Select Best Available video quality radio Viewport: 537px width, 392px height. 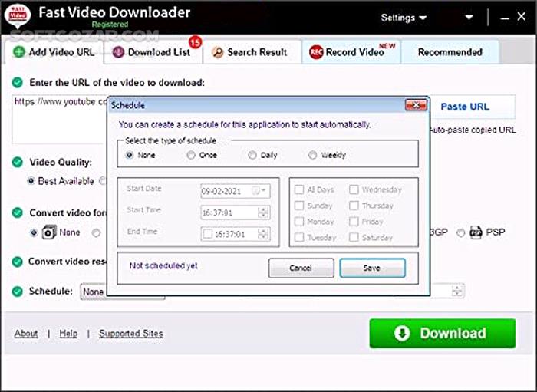coord(31,181)
